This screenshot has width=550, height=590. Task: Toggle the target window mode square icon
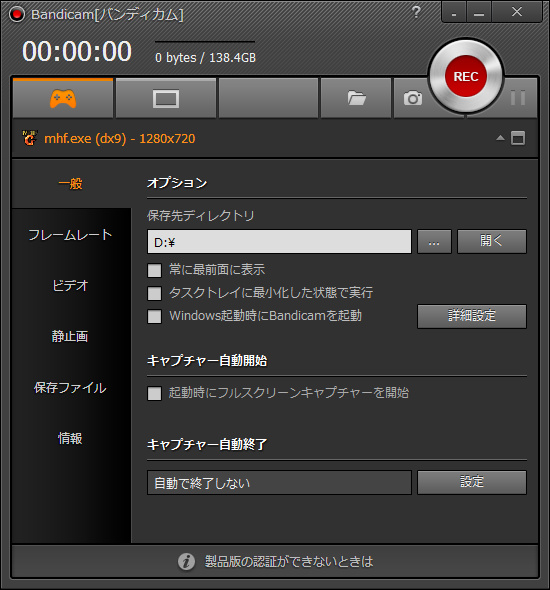pos(518,138)
